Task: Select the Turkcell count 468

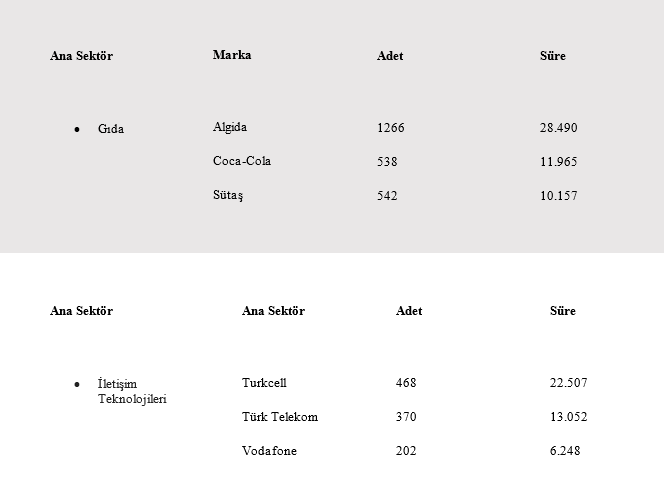Action: tap(406, 383)
